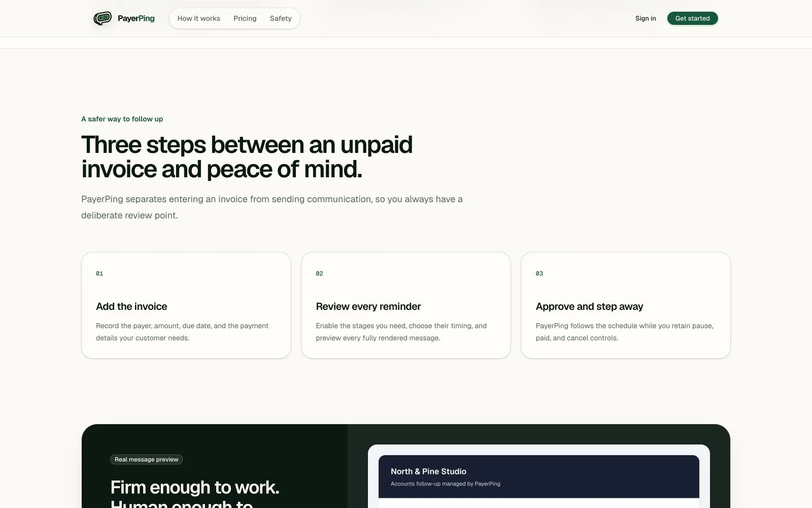This screenshot has height=508, width=812.
Task: Click the PayerPing chat bubble logo icon
Action: point(103,18)
